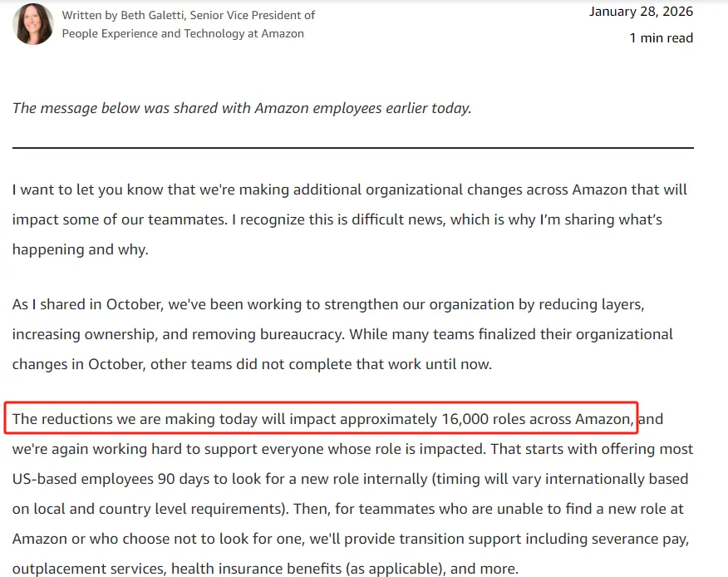Screen dimensions: 728x577
Task: Click the line starting "As I shared in October"
Action: [328, 304]
